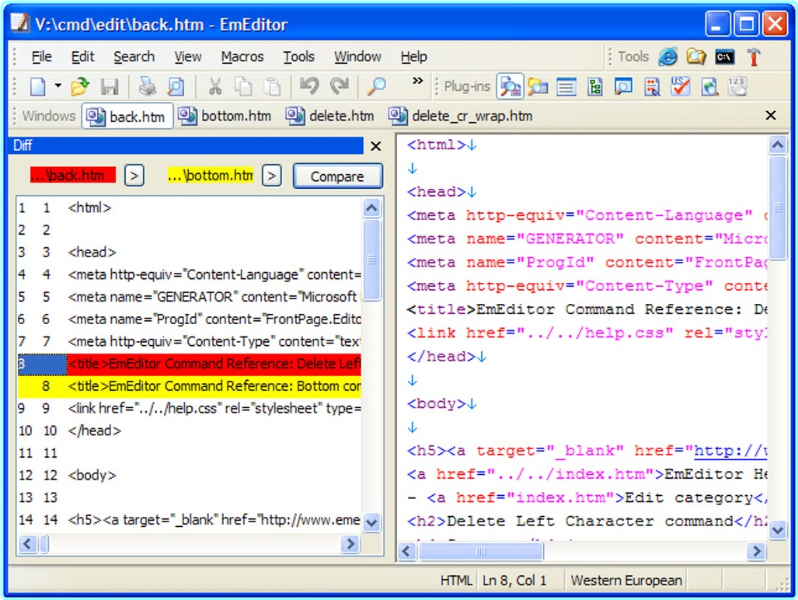Switch to the delete_cr_wrap.htm tab

(x=461, y=116)
